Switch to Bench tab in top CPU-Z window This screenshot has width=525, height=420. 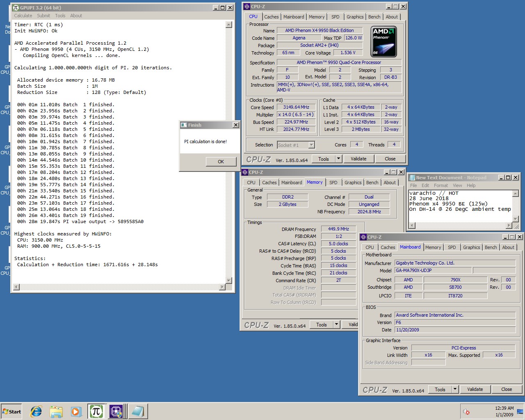[x=374, y=17]
